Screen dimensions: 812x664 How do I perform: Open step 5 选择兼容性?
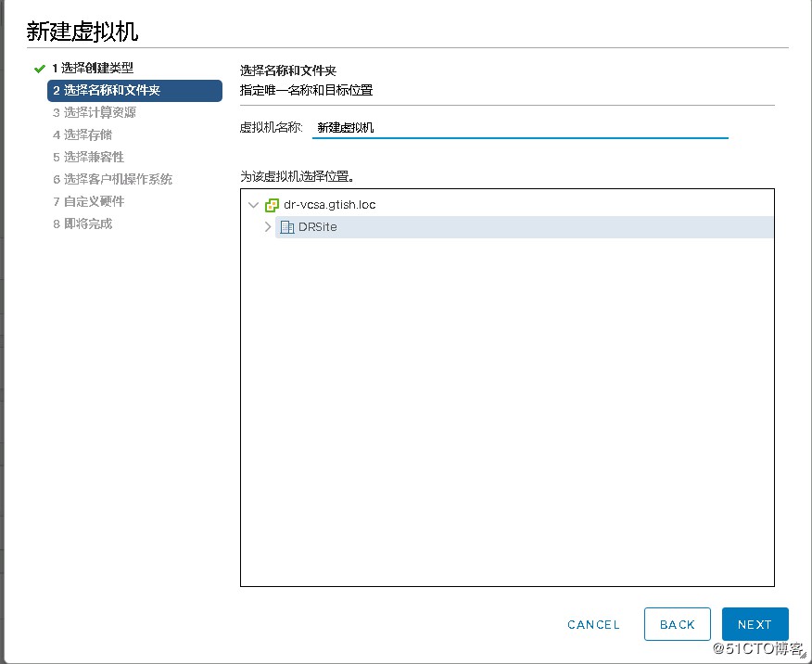(89, 157)
